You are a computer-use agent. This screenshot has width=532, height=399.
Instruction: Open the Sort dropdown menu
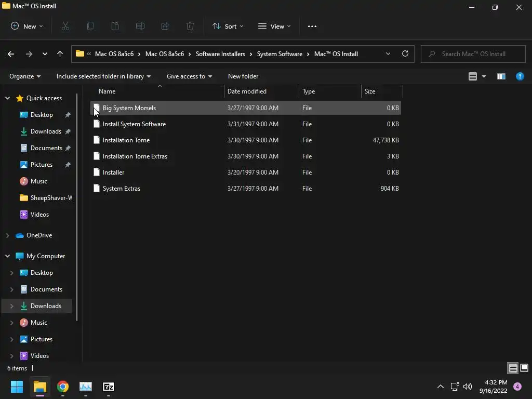click(x=228, y=26)
